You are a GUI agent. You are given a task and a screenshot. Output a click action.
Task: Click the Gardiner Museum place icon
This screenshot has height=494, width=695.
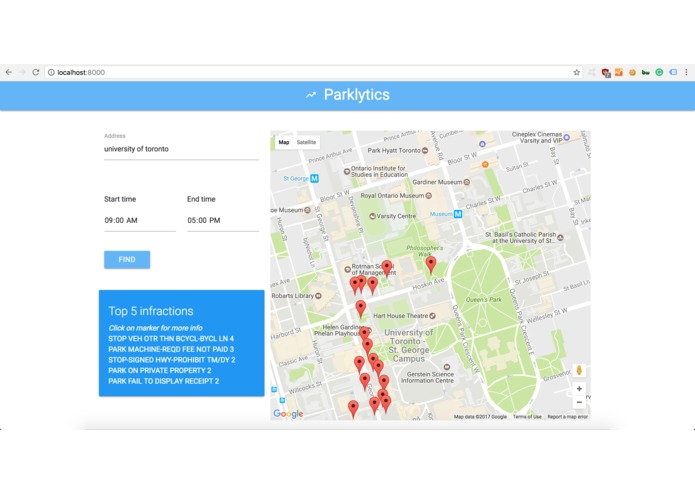coord(466,182)
